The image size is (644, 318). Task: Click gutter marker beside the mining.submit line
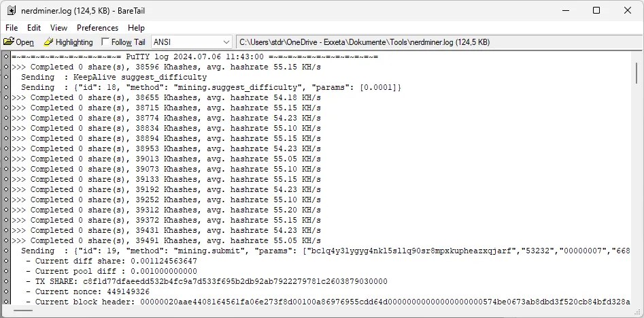[x=6, y=251]
